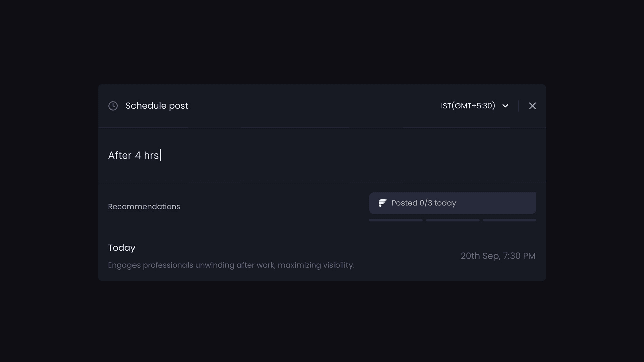This screenshot has height=362, width=644.
Task: Select the last post progress segment
Action: coord(509,220)
